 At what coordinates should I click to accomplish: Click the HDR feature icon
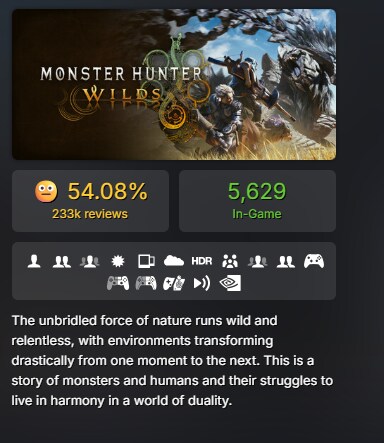[x=202, y=261]
